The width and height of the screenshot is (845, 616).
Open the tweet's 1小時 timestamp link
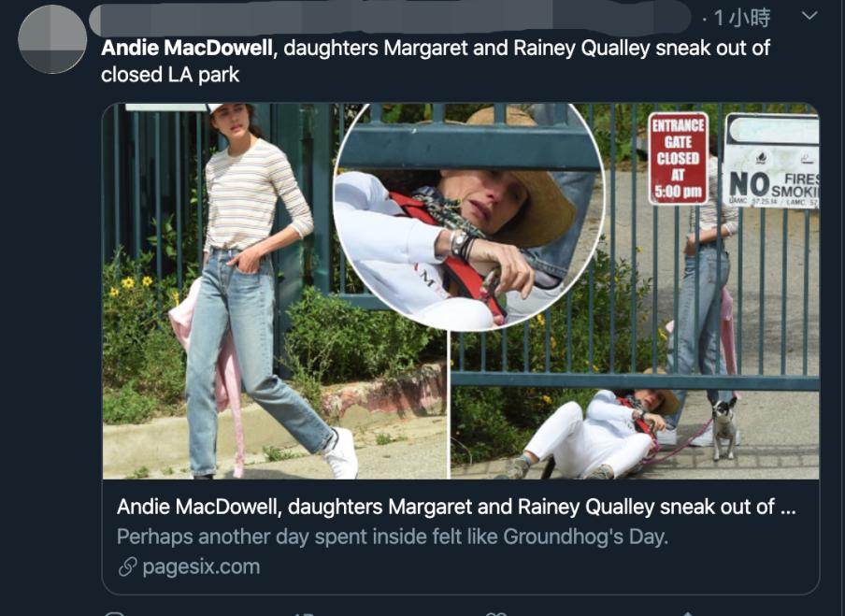[x=742, y=19]
